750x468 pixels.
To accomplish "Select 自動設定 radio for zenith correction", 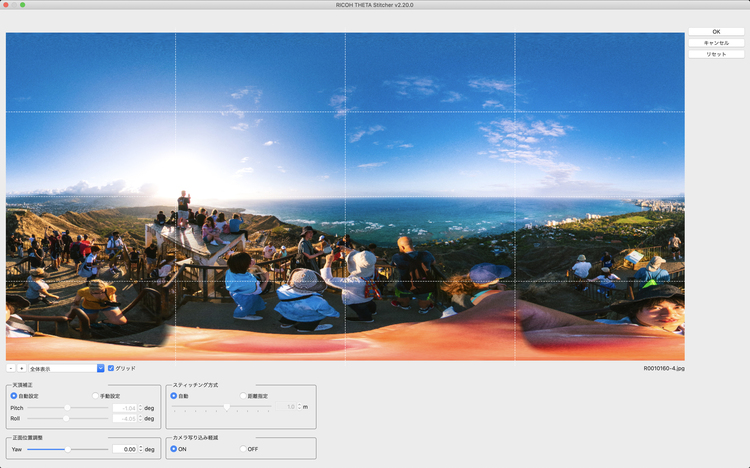I will (14, 396).
